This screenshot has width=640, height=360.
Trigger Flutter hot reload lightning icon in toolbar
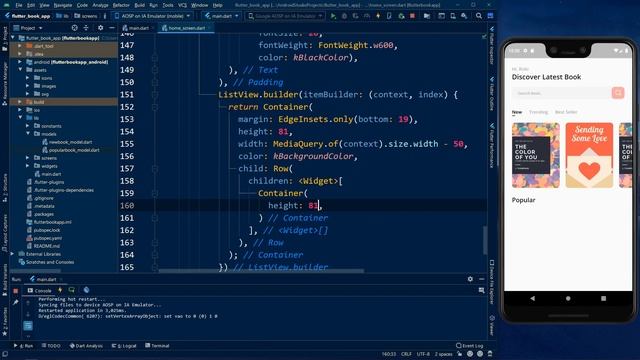click(x=378, y=16)
